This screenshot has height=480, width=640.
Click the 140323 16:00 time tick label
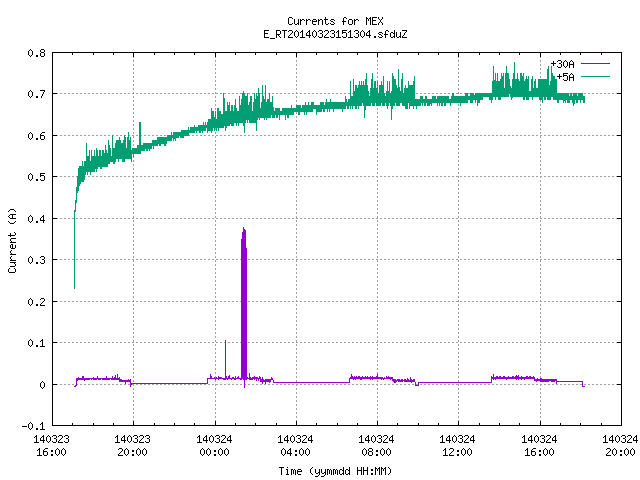coord(51,446)
